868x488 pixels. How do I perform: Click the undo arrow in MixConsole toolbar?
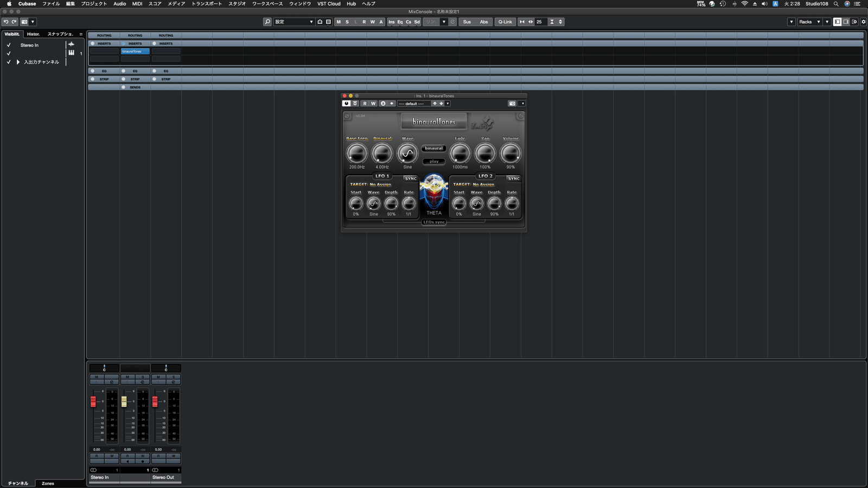pos(5,22)
